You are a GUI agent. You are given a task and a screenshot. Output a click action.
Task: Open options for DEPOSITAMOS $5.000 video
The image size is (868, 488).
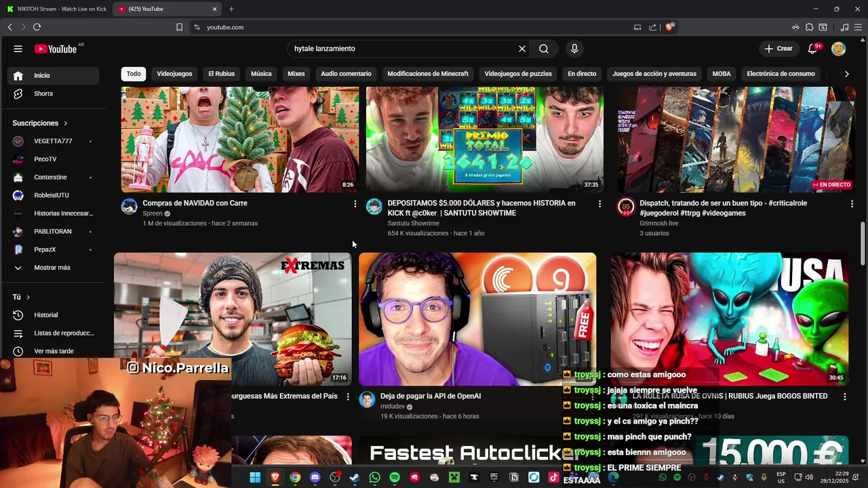click(x=599, y=204)
